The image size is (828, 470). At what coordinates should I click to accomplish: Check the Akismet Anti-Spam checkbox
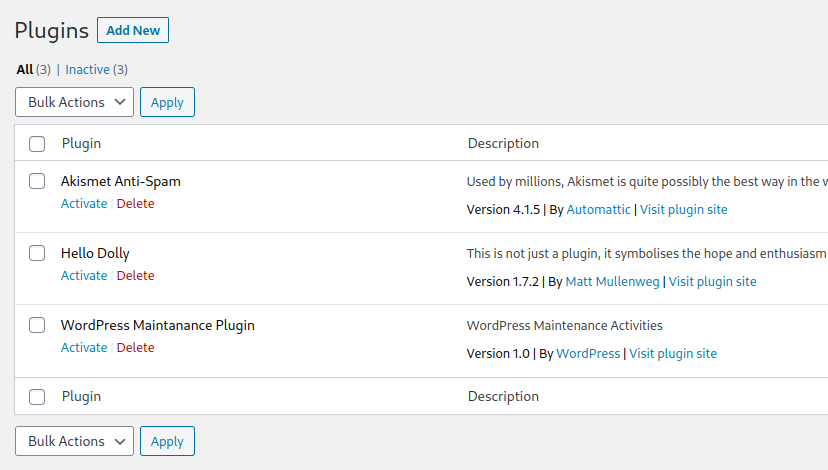pos(37,182)
